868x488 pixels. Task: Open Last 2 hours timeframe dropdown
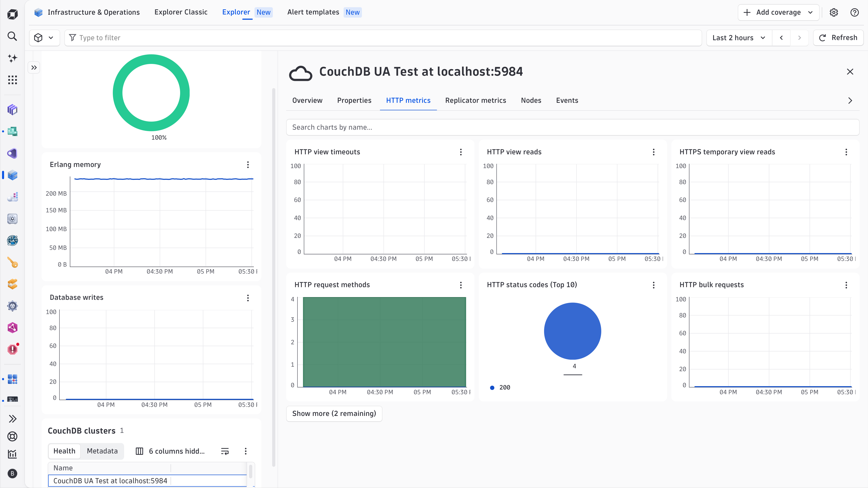click(739, 38)
